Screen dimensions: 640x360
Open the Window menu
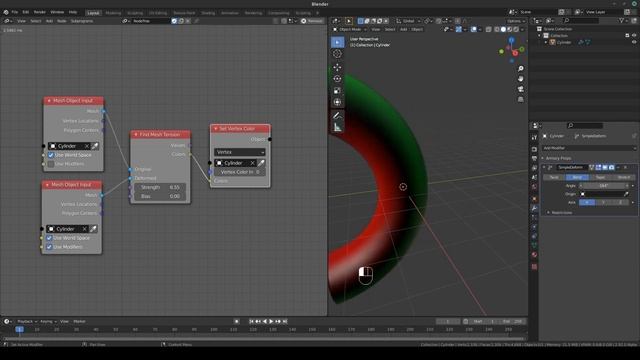pyautogui.click(x=57, y=12)
